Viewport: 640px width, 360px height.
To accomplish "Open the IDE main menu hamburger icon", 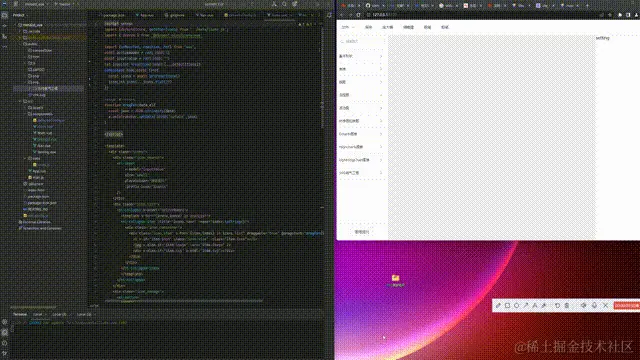I will pyautogui.click(x=16, y=4).
